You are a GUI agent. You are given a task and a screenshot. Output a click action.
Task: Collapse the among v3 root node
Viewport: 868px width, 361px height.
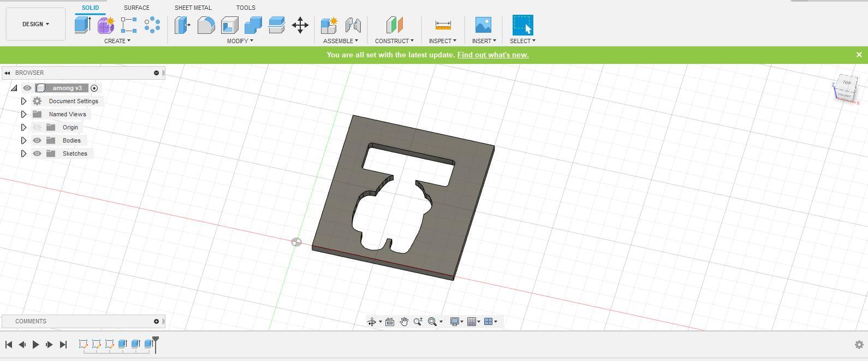[14, 88]
